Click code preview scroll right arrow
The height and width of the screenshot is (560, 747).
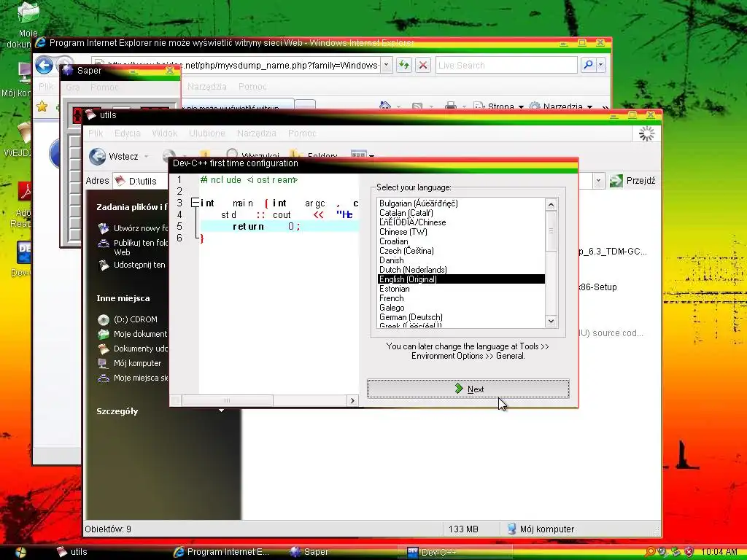[x=352, y=400]
